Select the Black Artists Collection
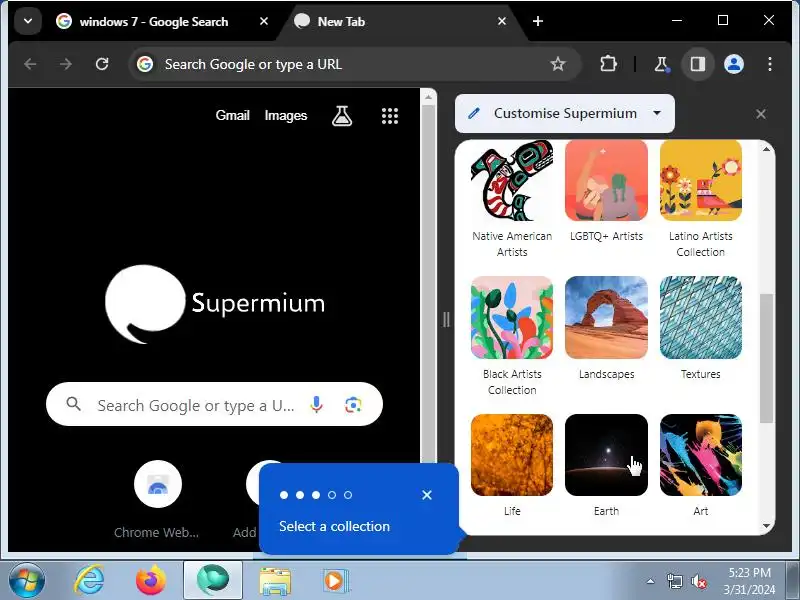This screenshot has height=600, width=800. pos(512,336)
